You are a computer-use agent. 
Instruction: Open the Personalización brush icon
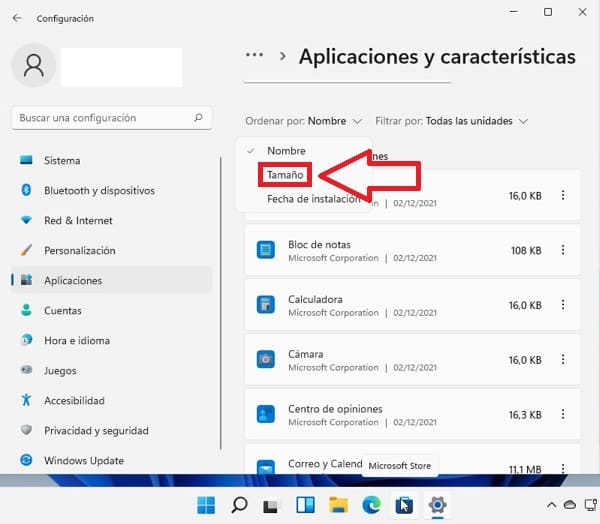[26, 250]
